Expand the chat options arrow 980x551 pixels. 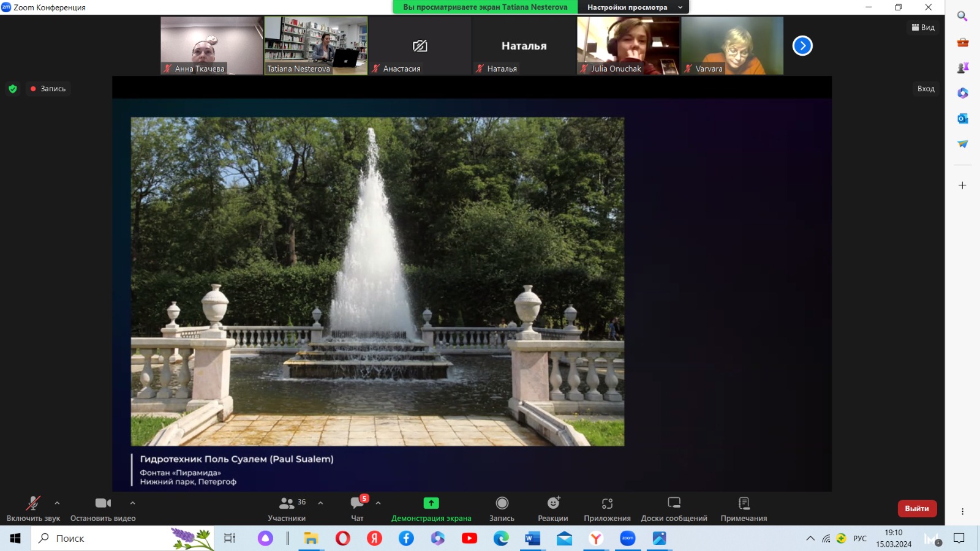(x=378, y=503)
